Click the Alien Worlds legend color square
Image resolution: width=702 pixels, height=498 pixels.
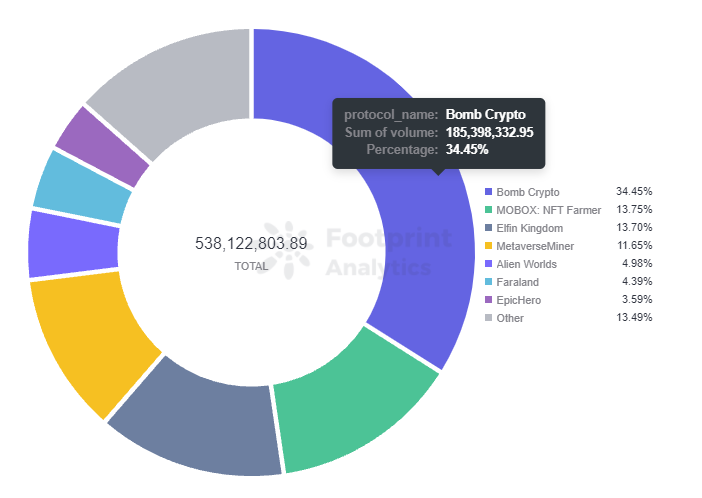(488, 264)
